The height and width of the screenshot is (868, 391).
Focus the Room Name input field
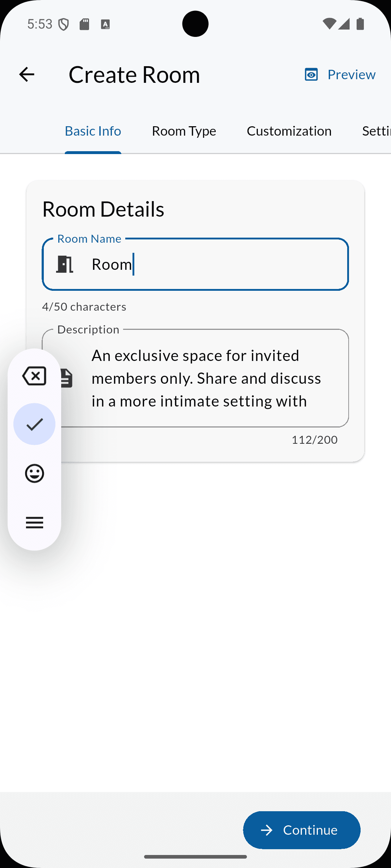(195, 264)
